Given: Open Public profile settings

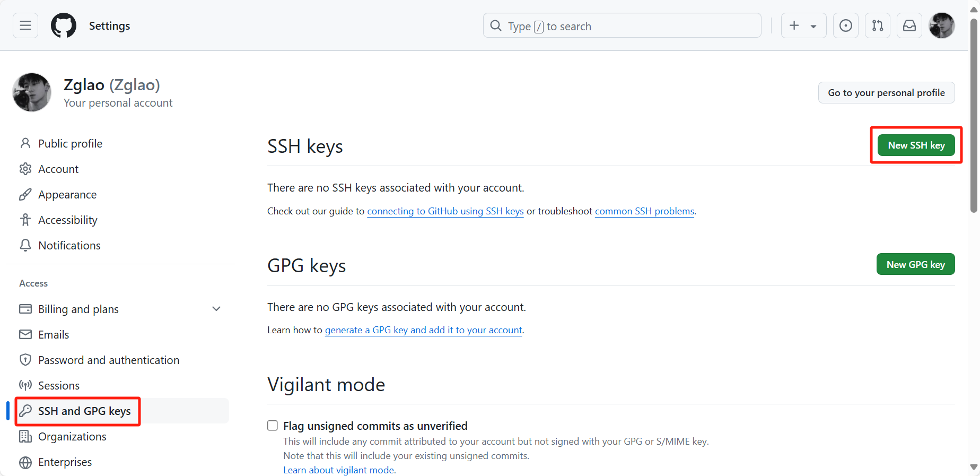Looking at the screenshot, I should 70,144.
